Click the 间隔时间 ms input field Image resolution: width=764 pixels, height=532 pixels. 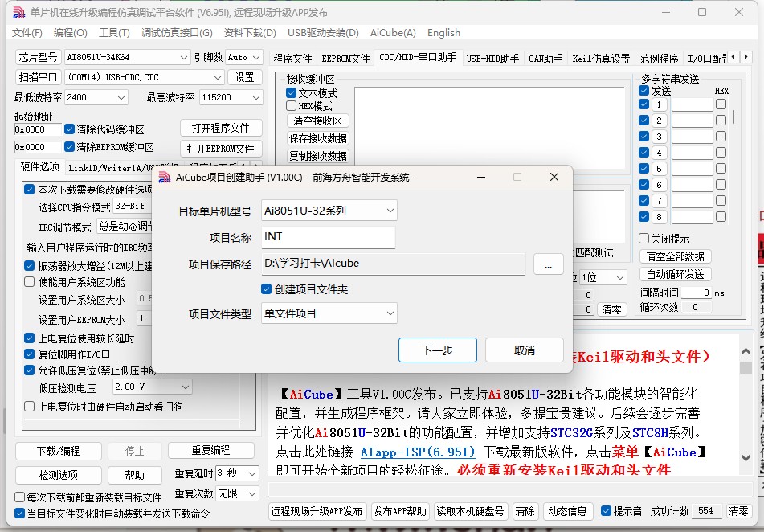pos(696,293)
